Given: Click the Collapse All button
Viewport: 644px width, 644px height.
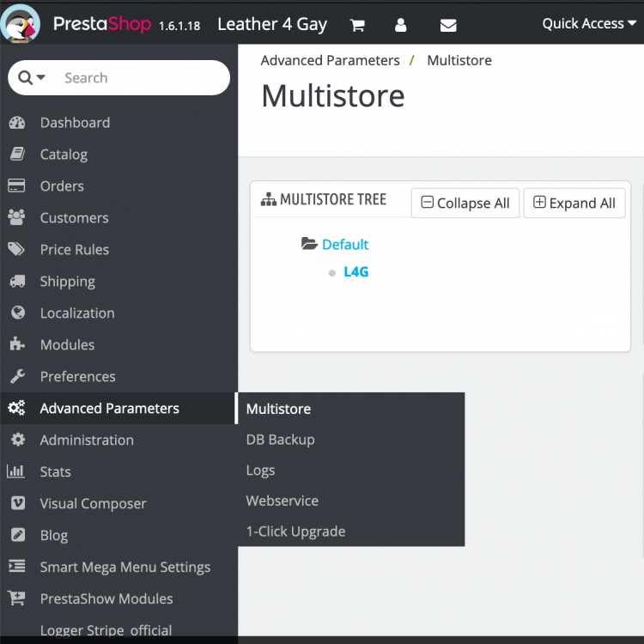Looking at the screenshot, I should coord(465,203).
